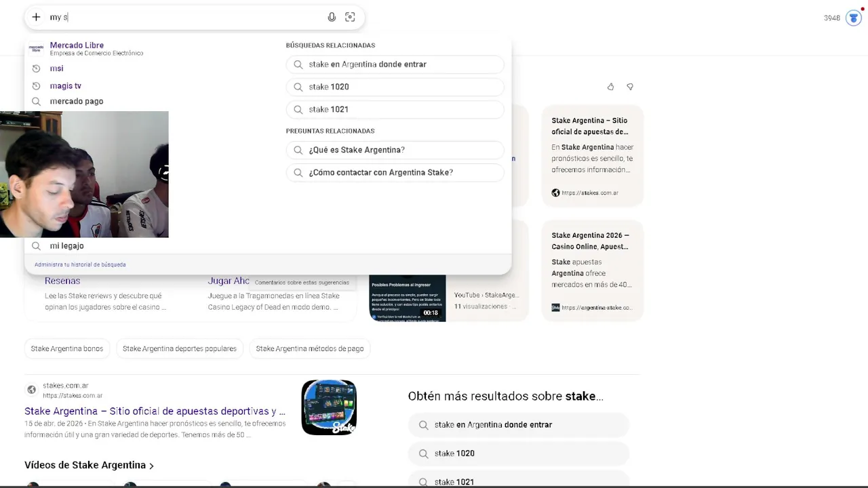Click search icon beside mercado pago

[x=37, y=102]
